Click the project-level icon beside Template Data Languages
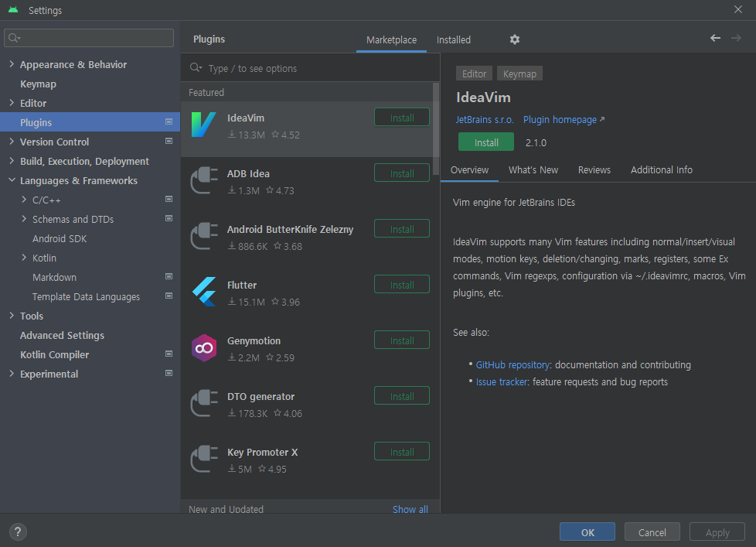Screen dimensions: 756x547 coord(169,296)
